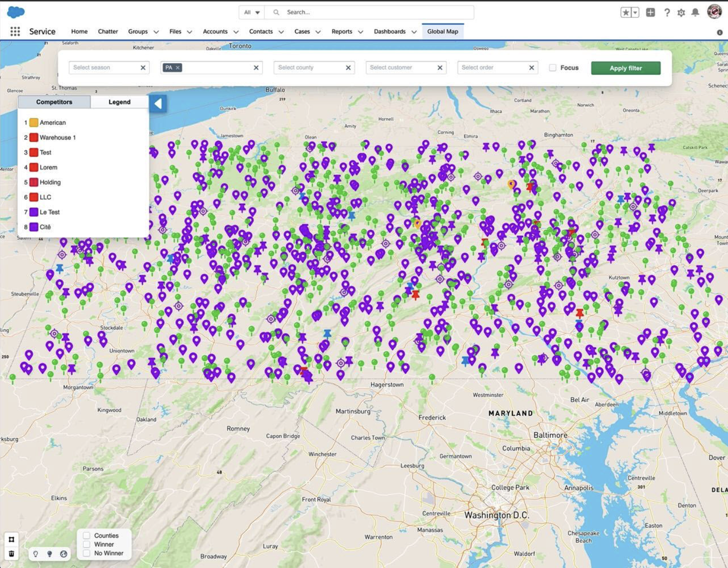Click the dark filled bulb icon
Image resolution: width=728 pixels, height=568 pixels.
tap(49, 554)
